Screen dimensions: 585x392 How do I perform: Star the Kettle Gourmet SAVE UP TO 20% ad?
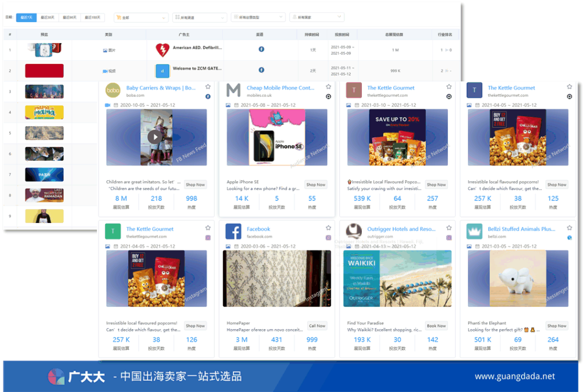click(449, 87)
